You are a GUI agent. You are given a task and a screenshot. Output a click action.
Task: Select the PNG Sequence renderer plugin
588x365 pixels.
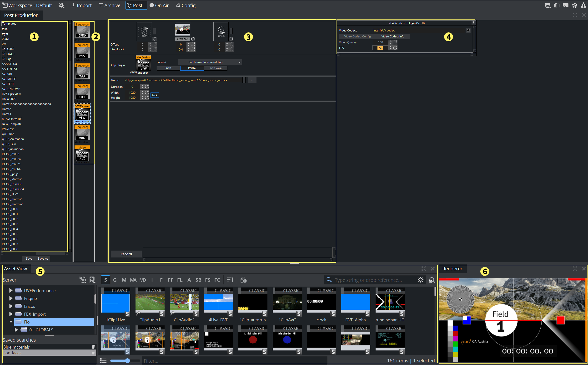tap(82, 52)
